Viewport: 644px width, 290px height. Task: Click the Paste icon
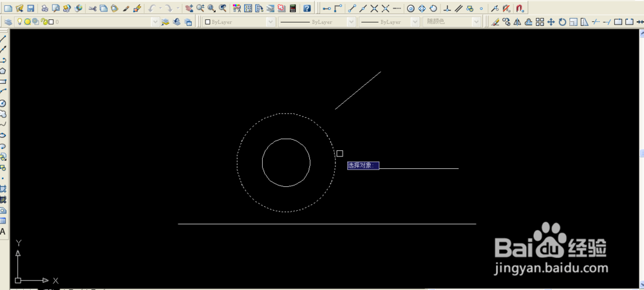115,8
